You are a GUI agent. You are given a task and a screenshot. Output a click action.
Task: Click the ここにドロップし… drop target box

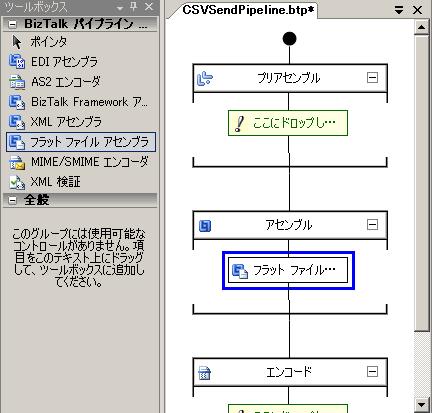coord(288,123)
